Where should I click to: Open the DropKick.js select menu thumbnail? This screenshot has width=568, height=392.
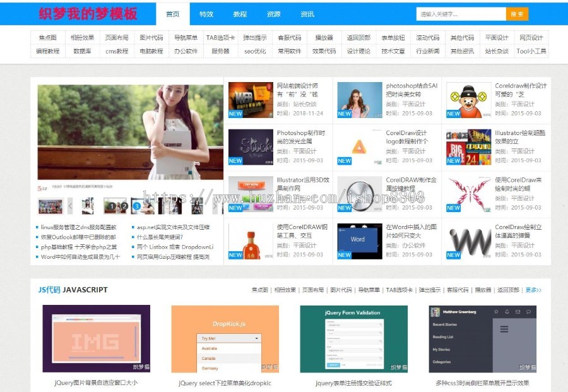coord(225,339)
